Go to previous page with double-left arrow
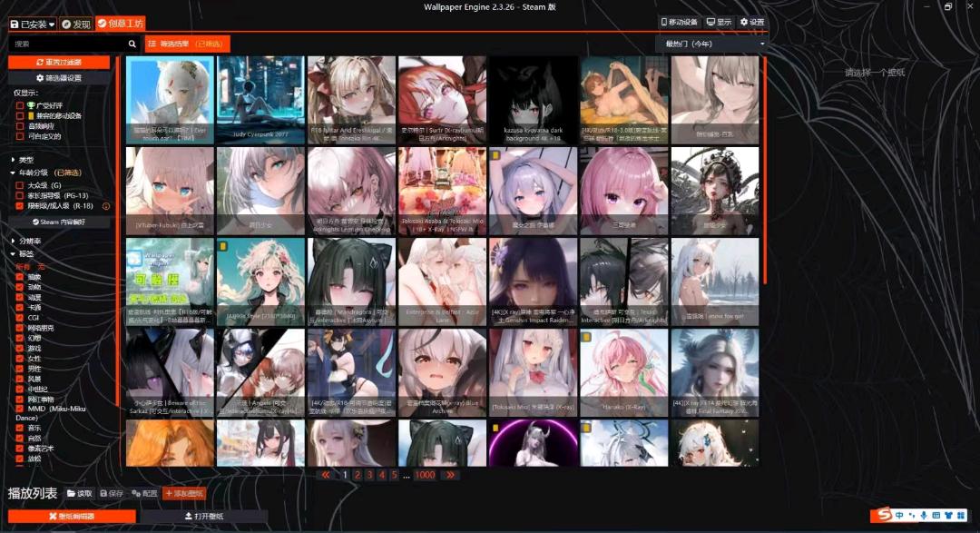This screenshot has height=533, width=980. [x=325, y=476]
